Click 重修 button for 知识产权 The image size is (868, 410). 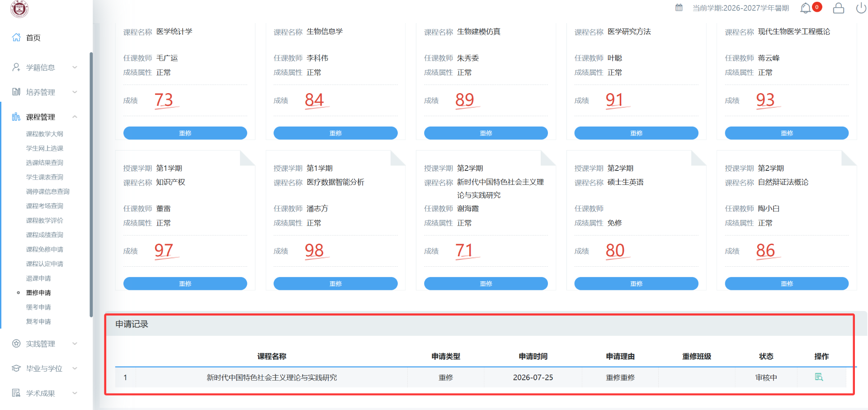(x=185, y=283)
